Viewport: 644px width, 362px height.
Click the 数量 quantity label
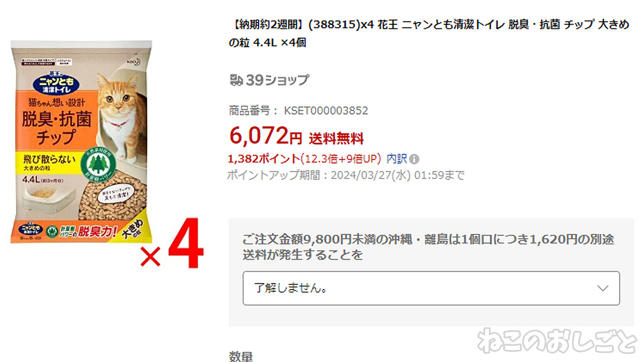[x=240, y=357]
